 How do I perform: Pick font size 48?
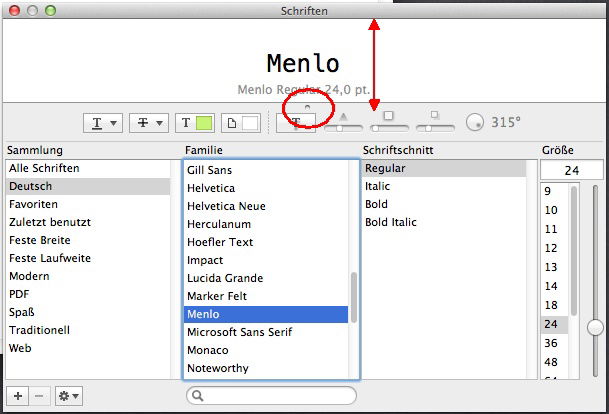(x=555, y=362)
